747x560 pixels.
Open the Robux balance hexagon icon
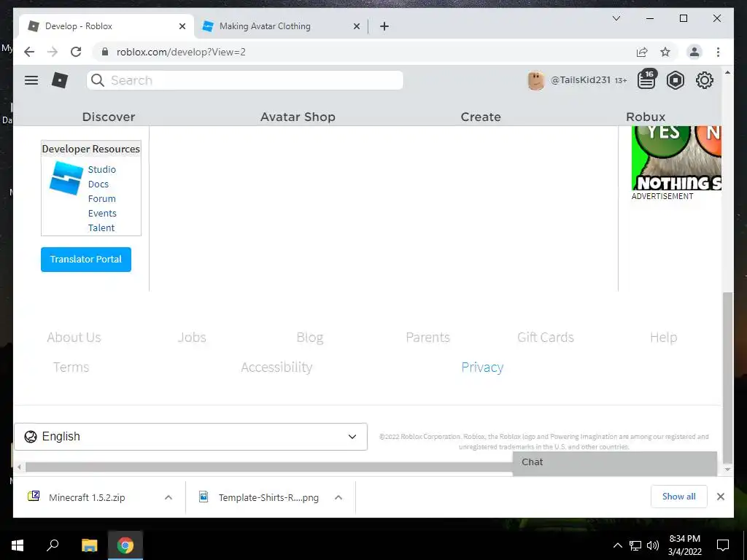(675, 80)
